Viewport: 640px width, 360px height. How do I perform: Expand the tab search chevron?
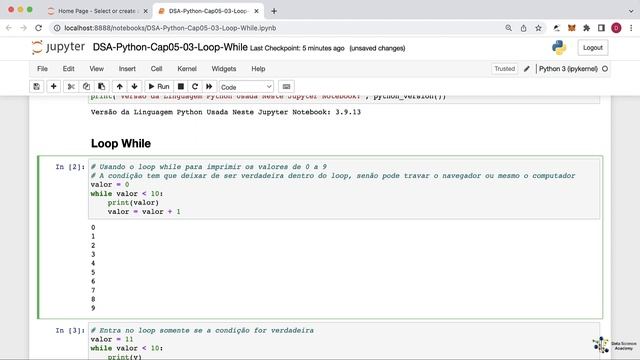631,11
